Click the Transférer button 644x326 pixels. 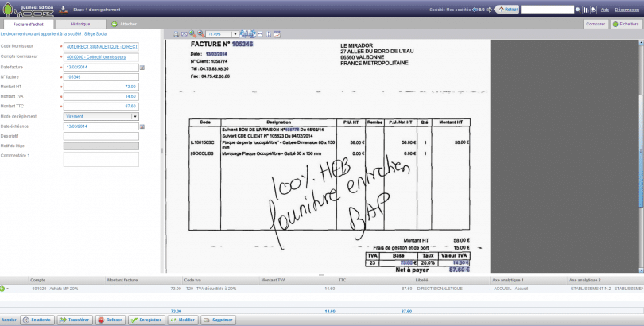[x=75, y=320]
